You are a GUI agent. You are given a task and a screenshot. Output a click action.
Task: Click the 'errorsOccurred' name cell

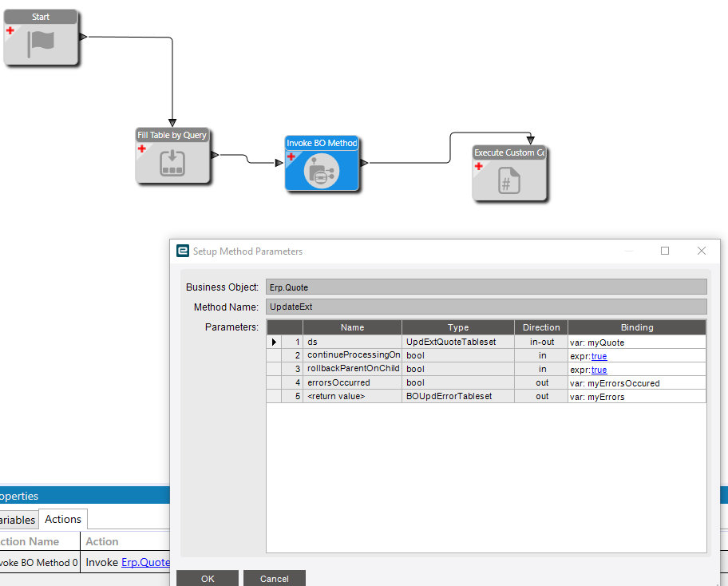[352, 382]
